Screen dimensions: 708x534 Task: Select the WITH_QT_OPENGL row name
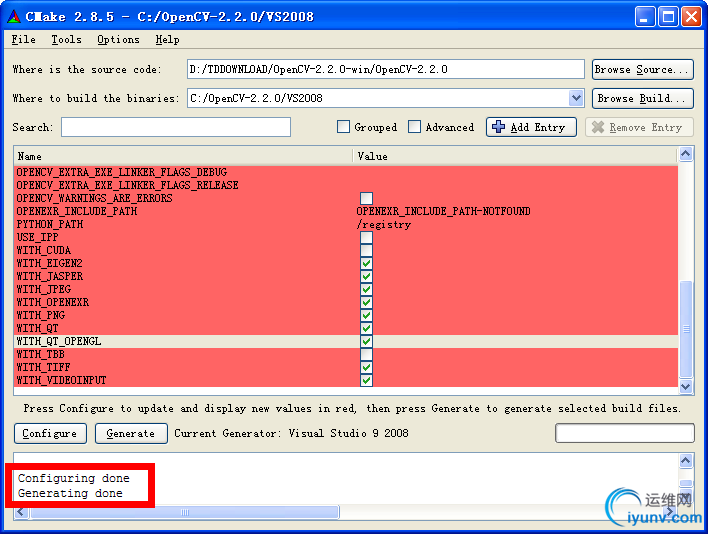coord(59,341)
